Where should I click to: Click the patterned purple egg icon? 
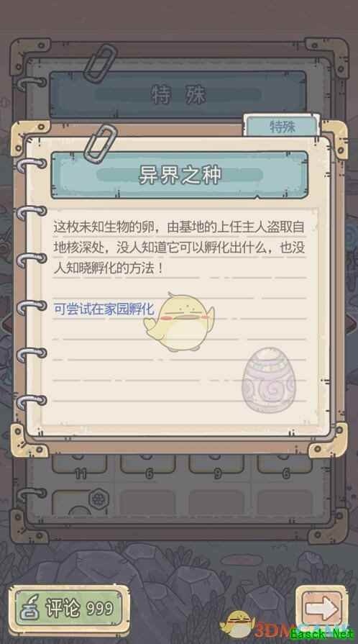pos(269,379)
